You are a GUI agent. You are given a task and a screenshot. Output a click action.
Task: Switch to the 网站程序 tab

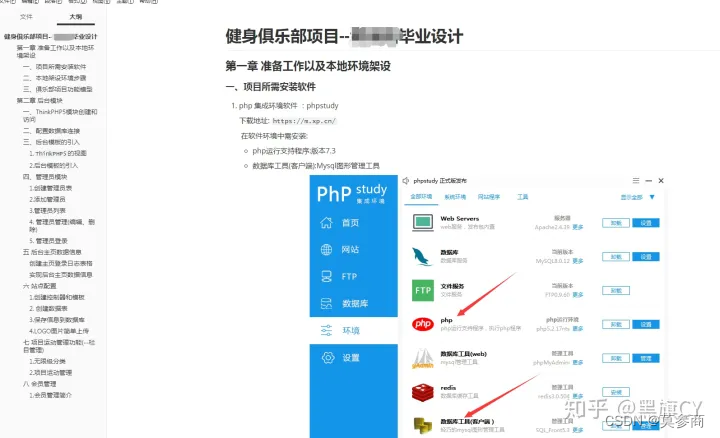click(x=489, y=197)
